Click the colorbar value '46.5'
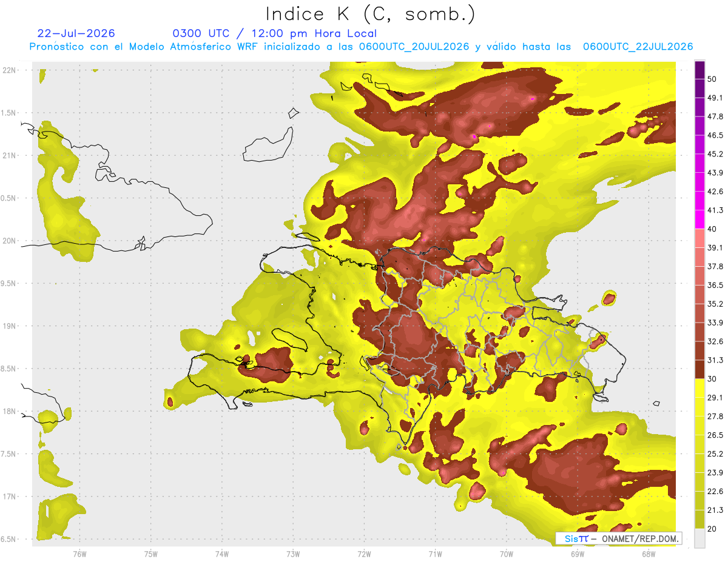Screen dimensions: 728x562 (715, 135)
